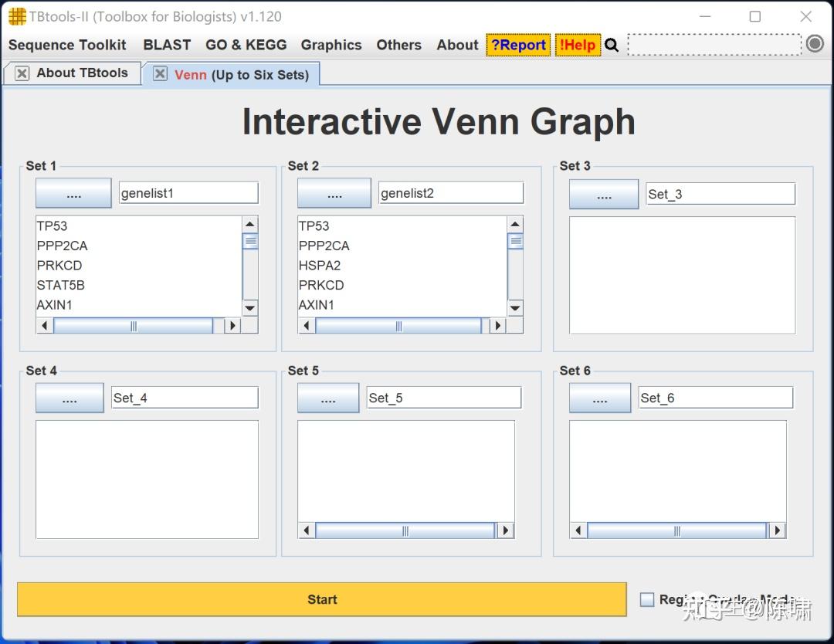This screenshot has width=834, height=644.
Task: Click the blue ?Report button
Action: 518,45
